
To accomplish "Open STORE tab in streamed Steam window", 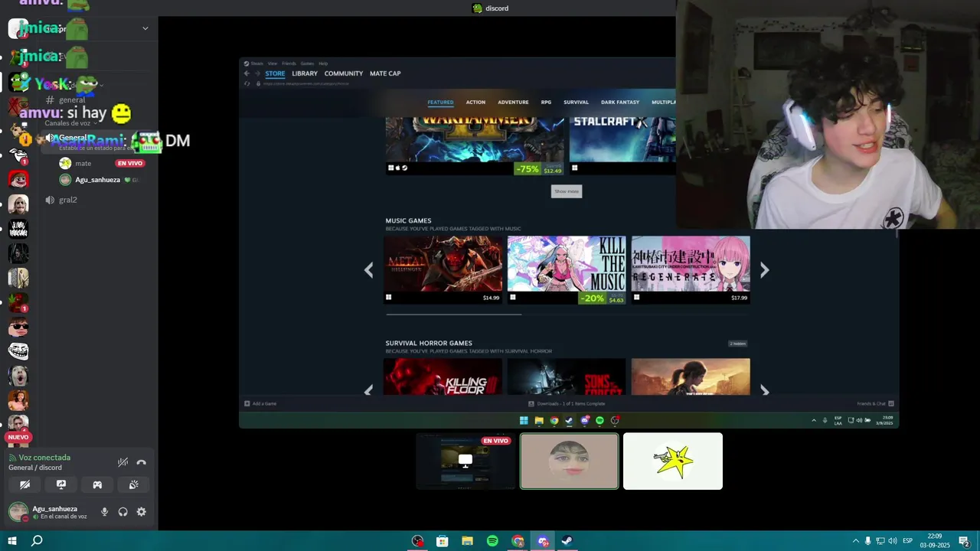I will [275, 73].
